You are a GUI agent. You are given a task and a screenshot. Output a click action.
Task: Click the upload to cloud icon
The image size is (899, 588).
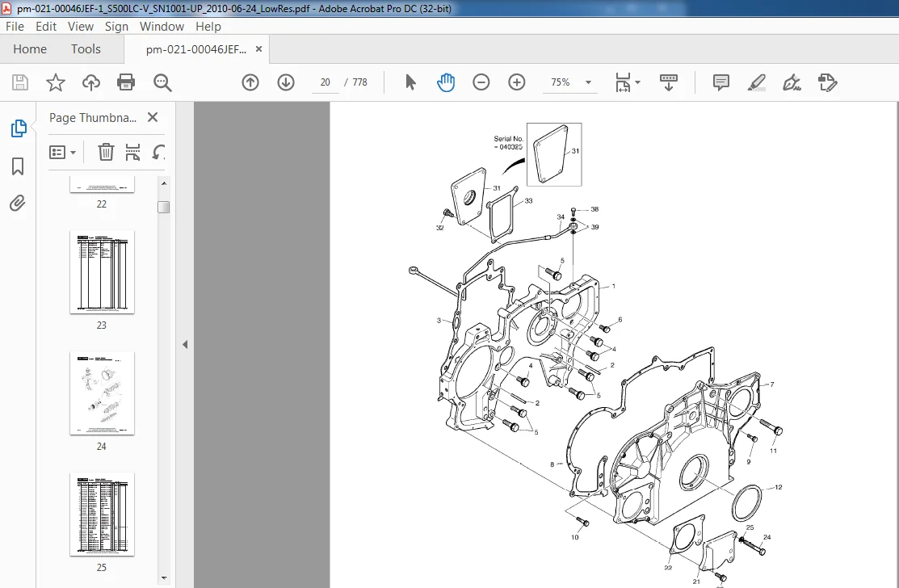90,82
